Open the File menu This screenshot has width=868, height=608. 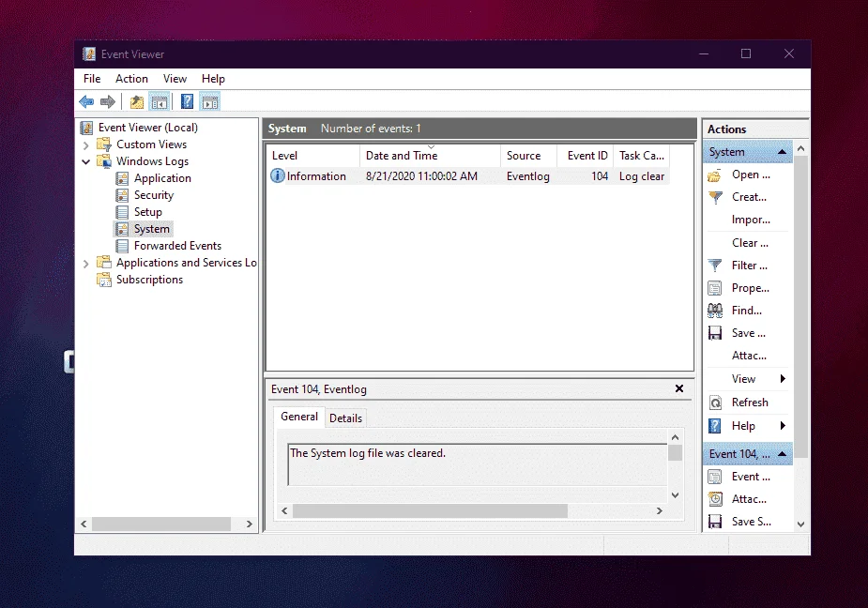pyautogui.click(x=92, y=79)
